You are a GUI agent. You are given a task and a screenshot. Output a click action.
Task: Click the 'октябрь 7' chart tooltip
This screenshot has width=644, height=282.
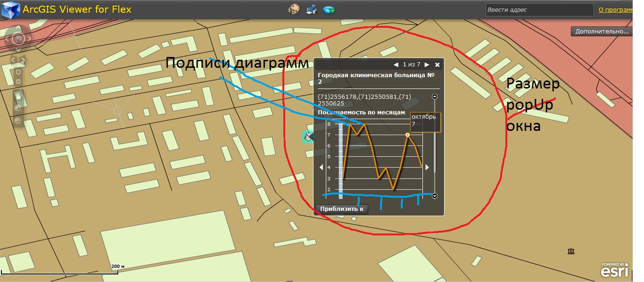[425, 122]
